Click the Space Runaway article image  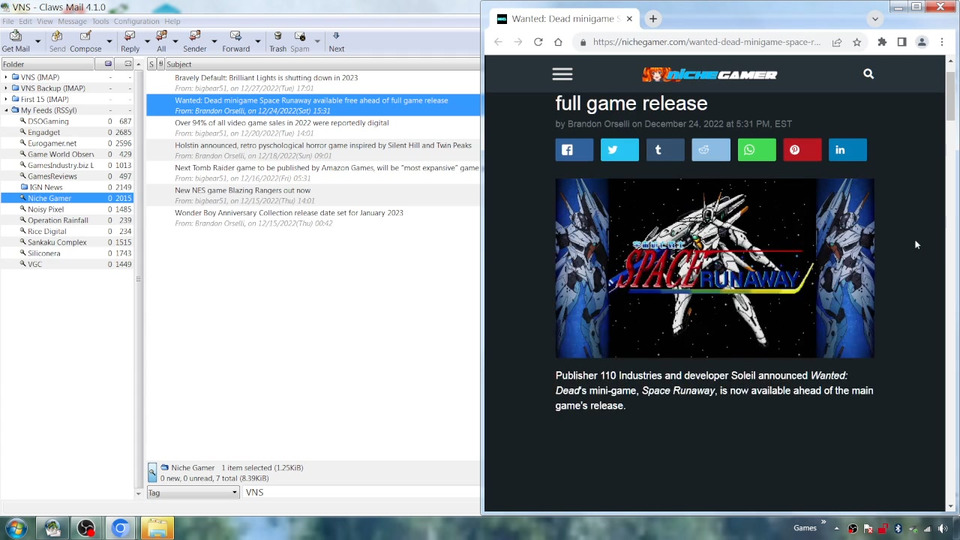click(x=714, y=268)
